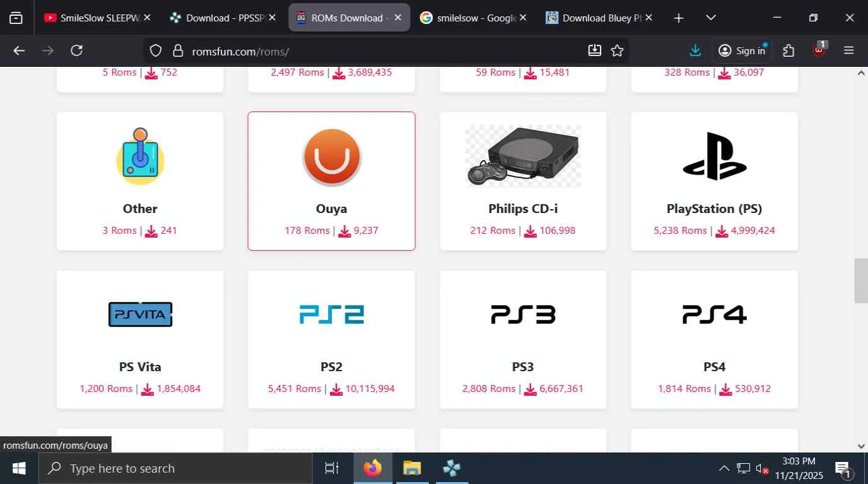Close the Download Bluey tab
Image resolution: width=868 pixels, height=484 pixels.
[x=649, y=18]
